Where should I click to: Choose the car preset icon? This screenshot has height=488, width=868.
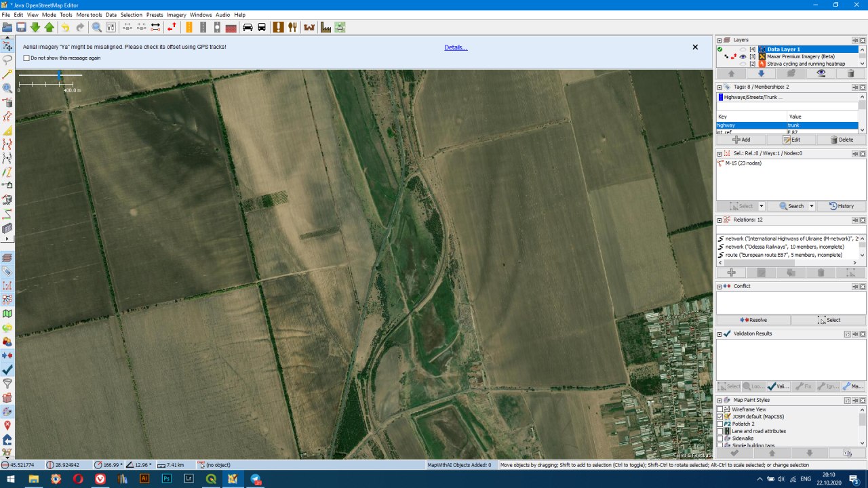click(x=248, y=27)
